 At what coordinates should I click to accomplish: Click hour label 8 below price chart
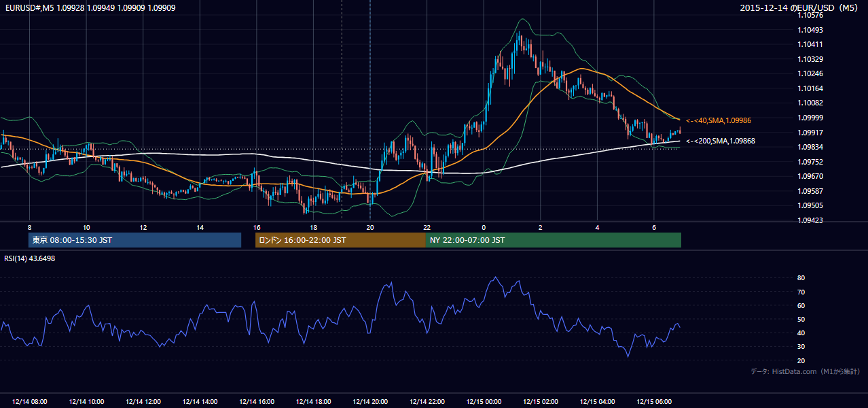coord(29,227)
